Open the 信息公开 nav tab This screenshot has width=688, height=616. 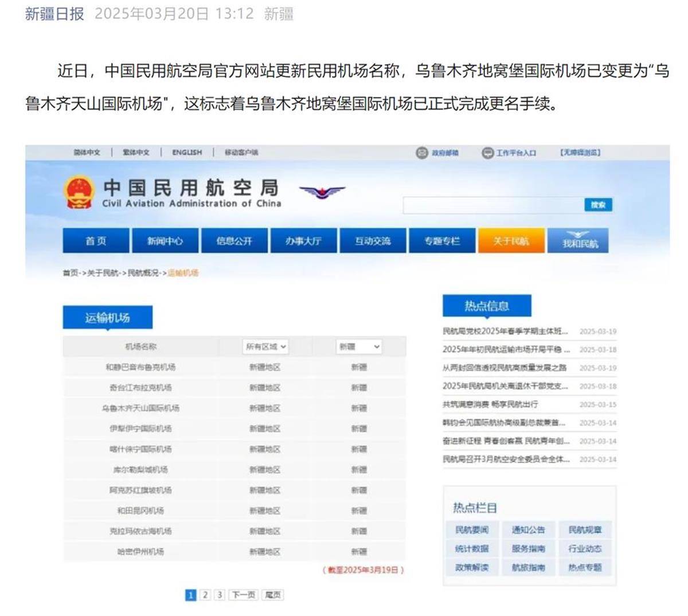coord(234,241)
